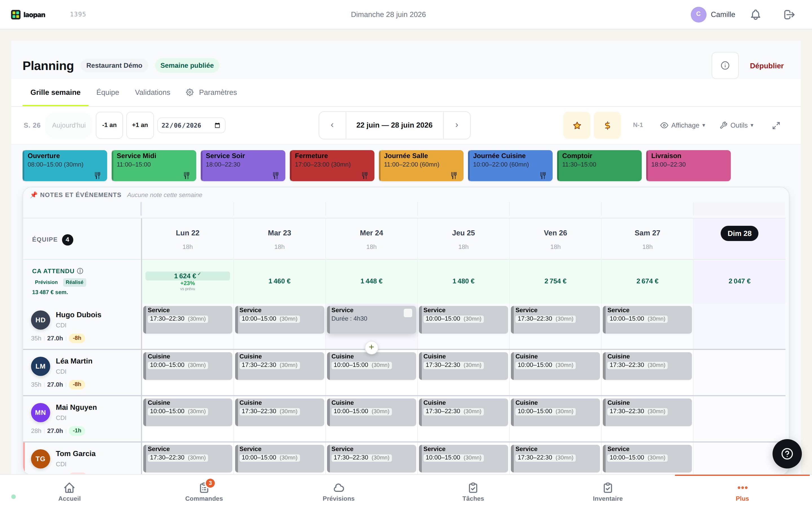Viewport: 812px width, 508px height.
Task: Go to next week arrow
Action: point(457,125)
